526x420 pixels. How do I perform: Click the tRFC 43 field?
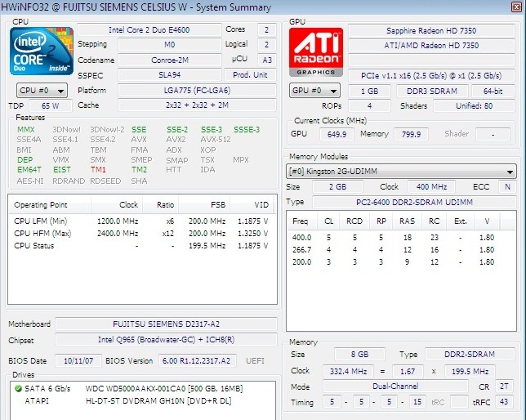click(x=503, y=402)
